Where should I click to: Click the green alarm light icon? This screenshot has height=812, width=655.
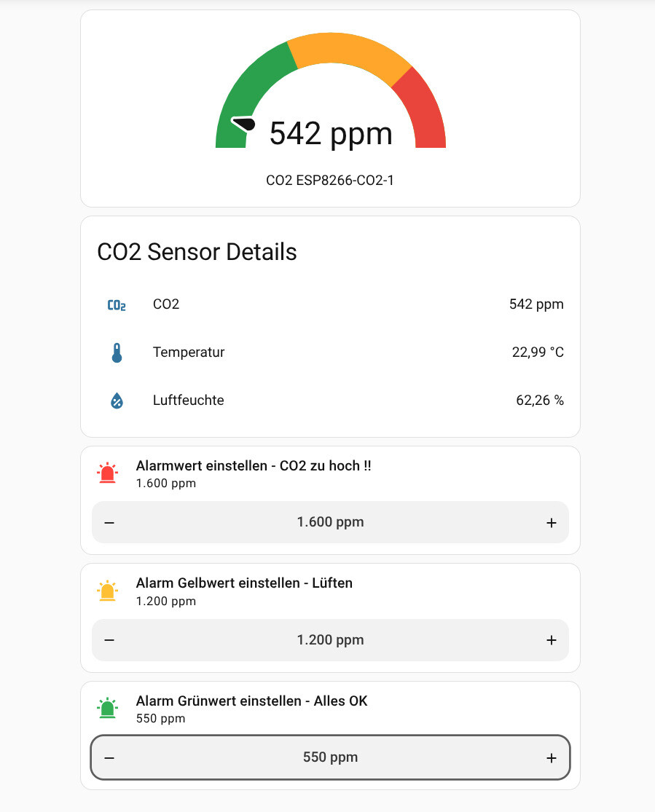tap(107, 709)
